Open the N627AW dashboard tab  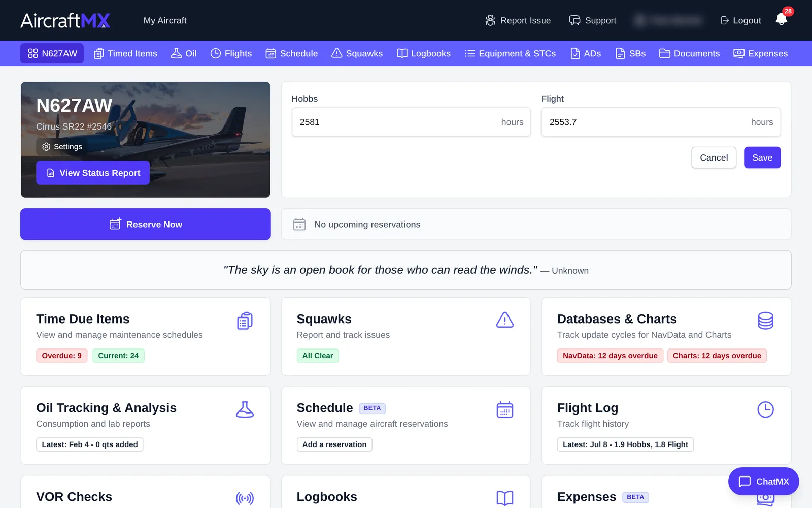pyautogui.click(x=52, y=53)
